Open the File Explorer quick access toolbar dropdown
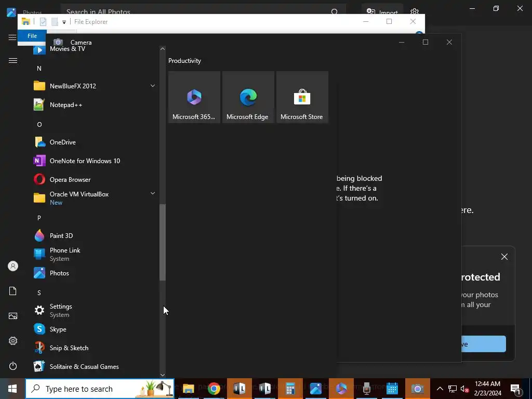532x399 pixels. pos(64,22)
